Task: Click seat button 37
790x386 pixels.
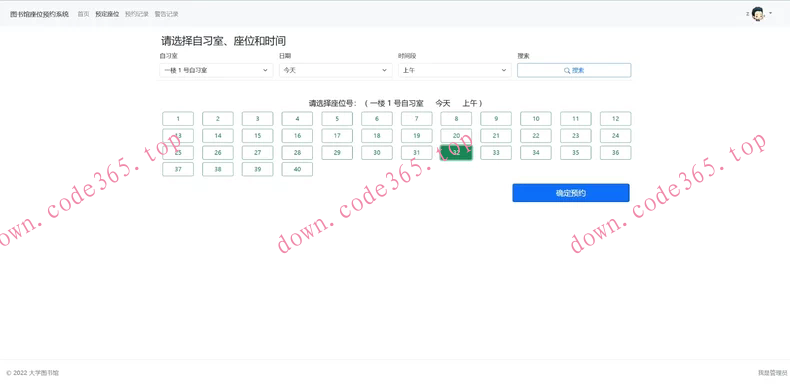Action: click(x=178, y=169)
